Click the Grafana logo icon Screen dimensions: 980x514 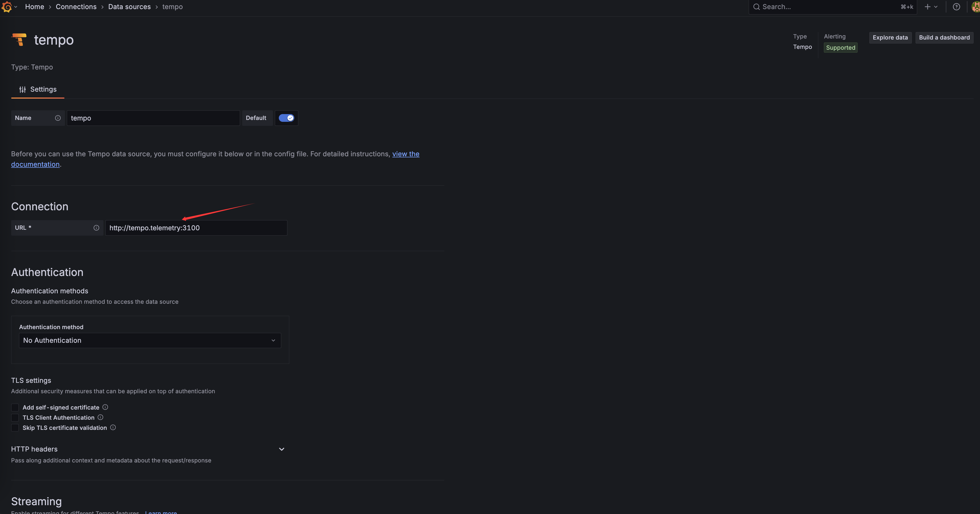(x=7, y=7)
